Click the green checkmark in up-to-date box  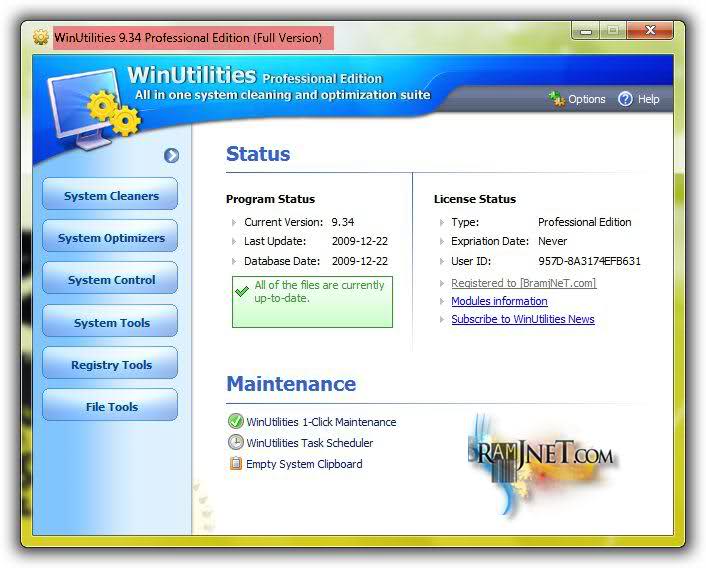(x=242, y=291)
